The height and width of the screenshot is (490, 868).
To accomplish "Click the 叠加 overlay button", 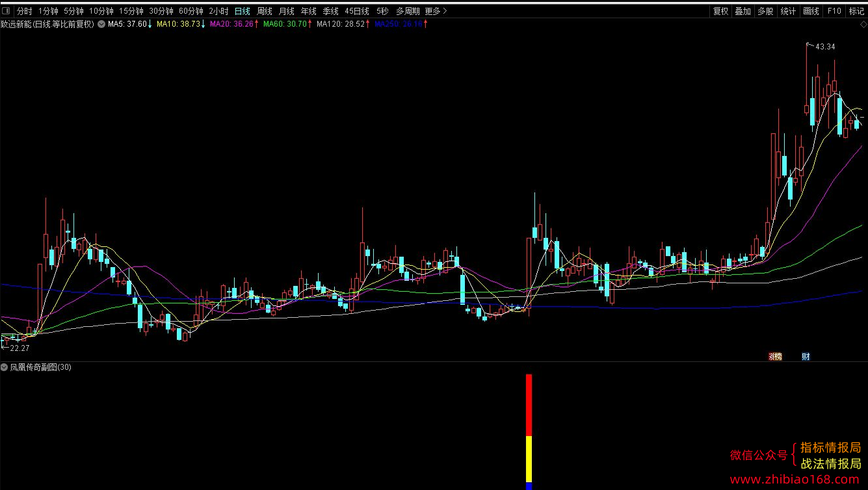I will click(x=743, y=11).
